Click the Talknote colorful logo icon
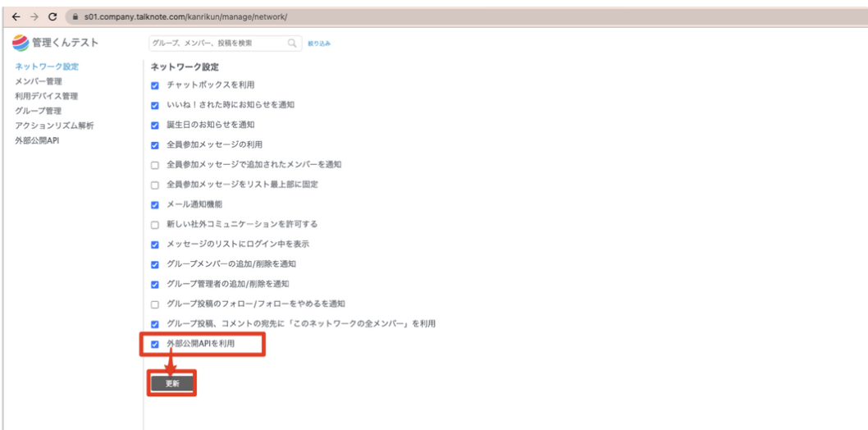Image resolution: width=868 pixels, height=430 pixels. point(21,43)
